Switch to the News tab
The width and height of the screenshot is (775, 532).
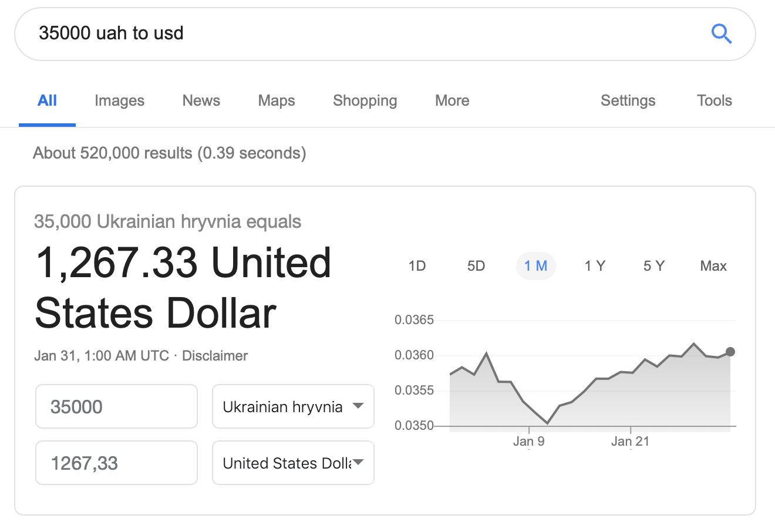tap(201, 100)
